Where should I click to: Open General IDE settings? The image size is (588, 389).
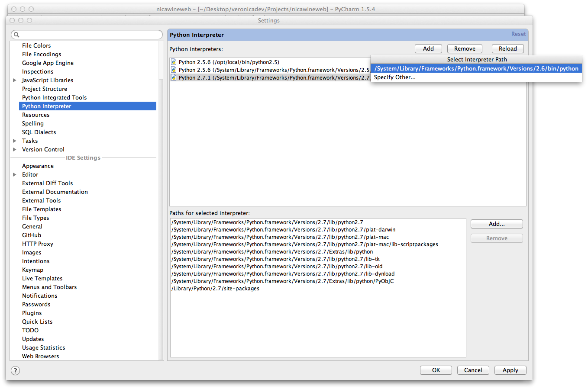point(32,226)
